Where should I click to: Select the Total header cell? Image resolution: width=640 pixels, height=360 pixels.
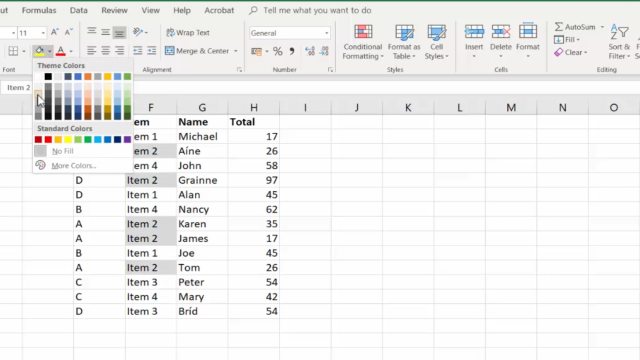(253, 122)
